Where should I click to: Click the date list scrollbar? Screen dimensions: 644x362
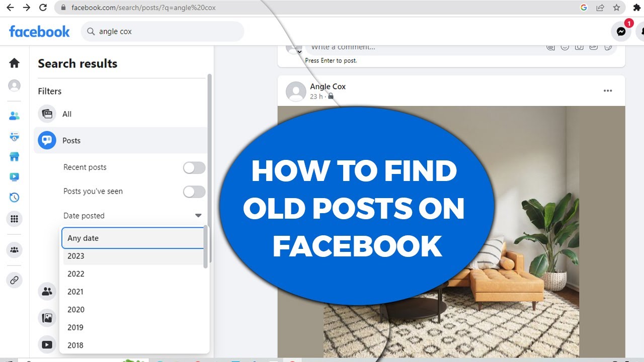(x=206, y=247)
